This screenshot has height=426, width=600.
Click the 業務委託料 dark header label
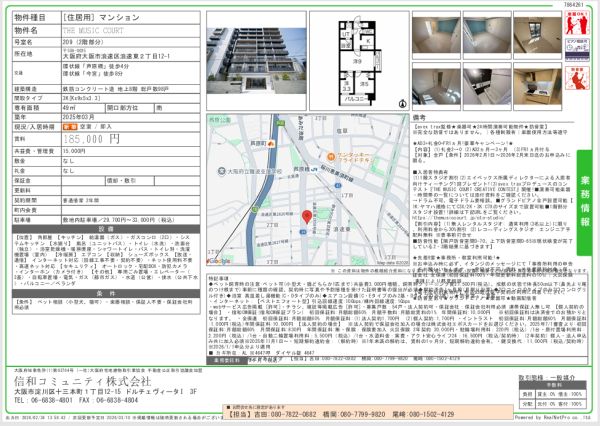pyautogui.click(x=227, y=361)
